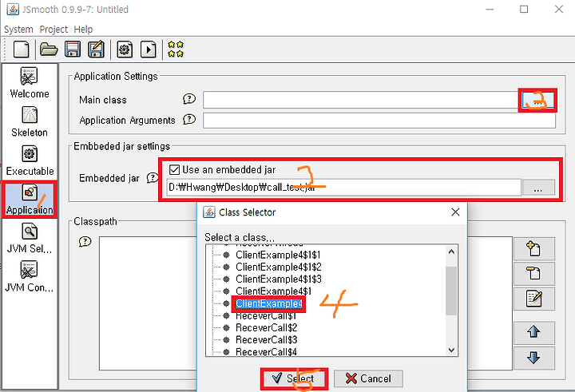Open the Skeleton panel in sidebar
575x392 pixels.
click(x=30, y=121)
